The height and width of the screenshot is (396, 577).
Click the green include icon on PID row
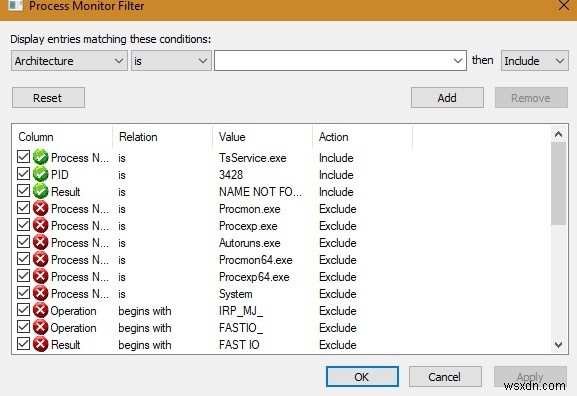[x=40, y=174]
